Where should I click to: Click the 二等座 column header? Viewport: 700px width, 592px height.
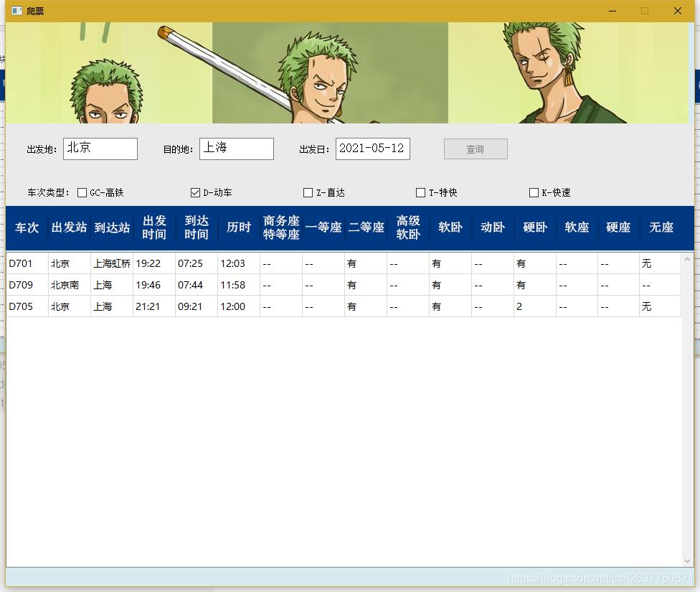point(366,227)
